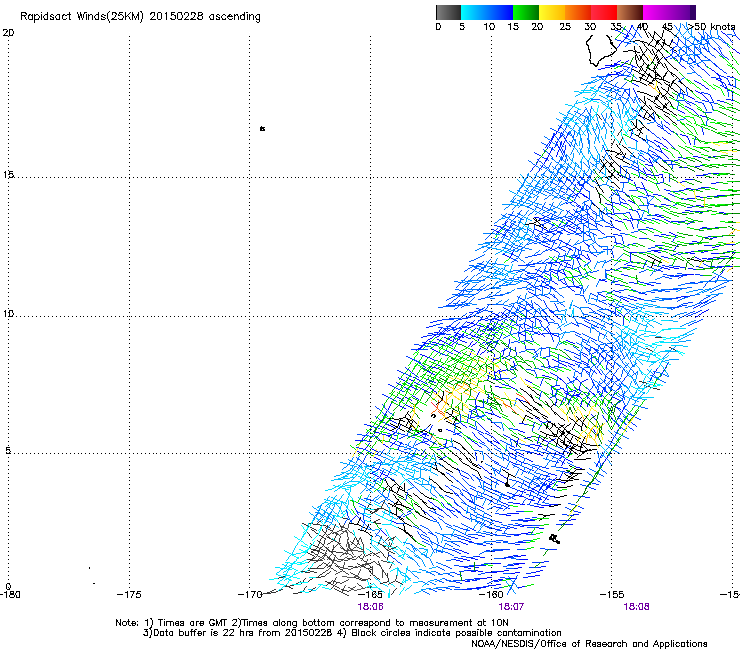Click the longitude axis label '-160'
This screenshot has width=740, height=650.
[x=491, y=594]
